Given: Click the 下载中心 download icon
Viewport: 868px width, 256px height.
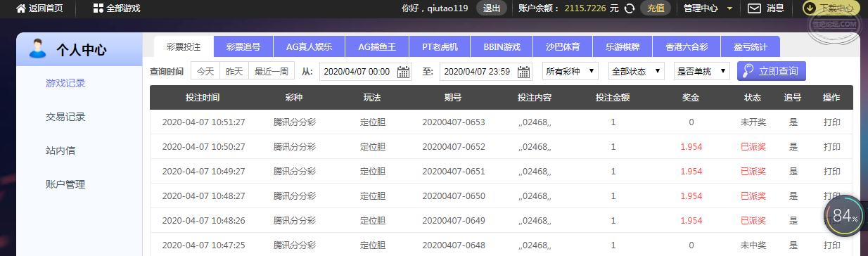Looking at the screenshot, I should tap(811, 8).
